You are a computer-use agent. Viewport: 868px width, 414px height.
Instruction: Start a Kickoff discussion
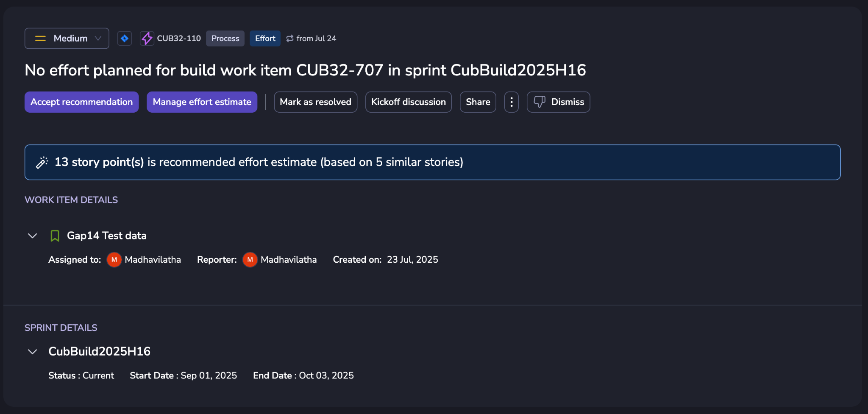(x=408, y=102)
